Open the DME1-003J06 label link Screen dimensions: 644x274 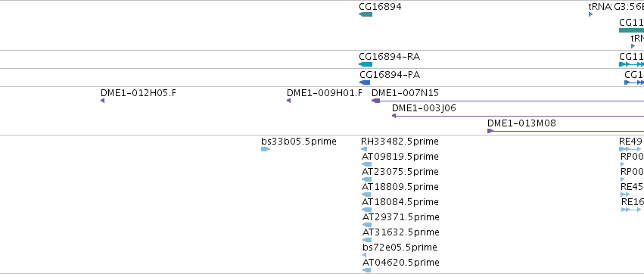click(x=424, y=108)
